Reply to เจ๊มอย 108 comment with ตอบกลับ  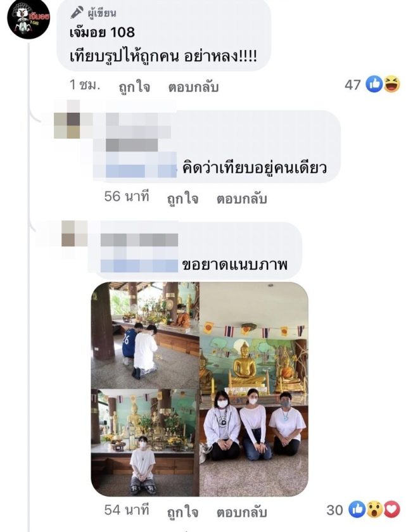[x=193, y=87]
